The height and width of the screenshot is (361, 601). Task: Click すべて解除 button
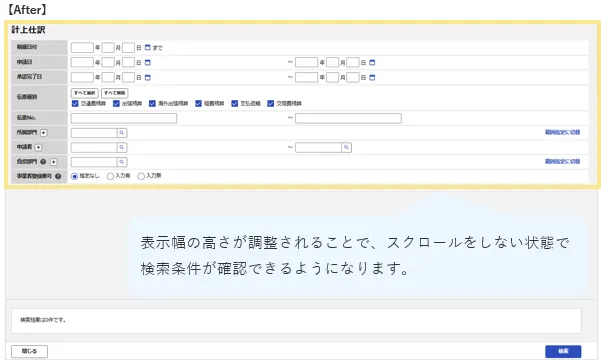coord(115,93)
